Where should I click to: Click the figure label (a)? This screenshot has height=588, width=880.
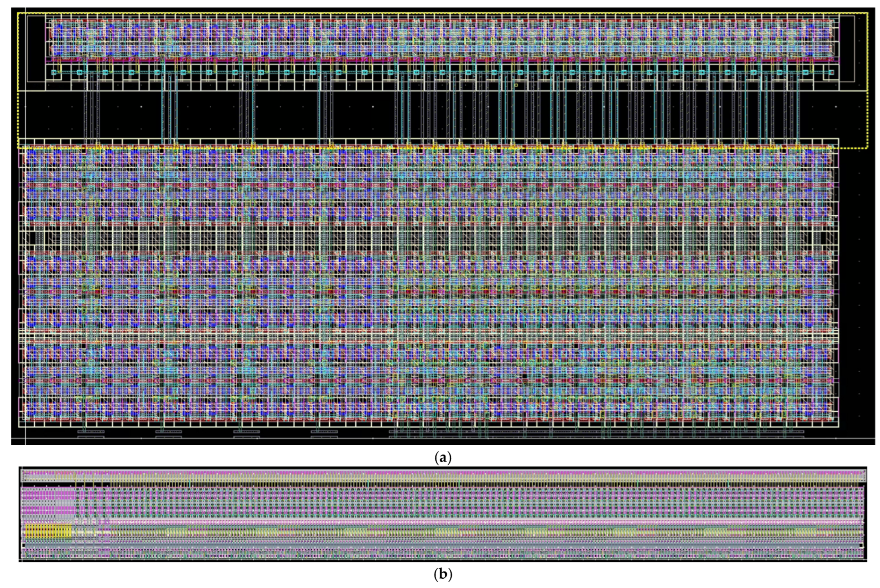click(x=442, y=458)
